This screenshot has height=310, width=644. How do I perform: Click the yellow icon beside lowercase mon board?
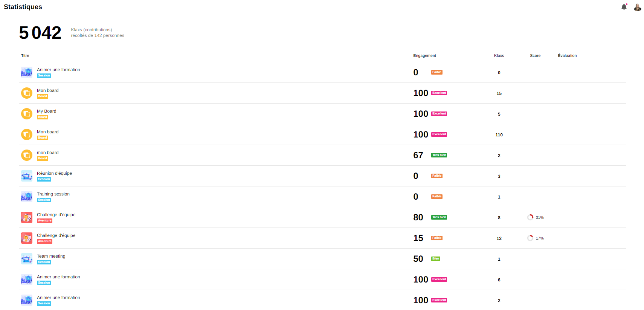pos(27,155)
